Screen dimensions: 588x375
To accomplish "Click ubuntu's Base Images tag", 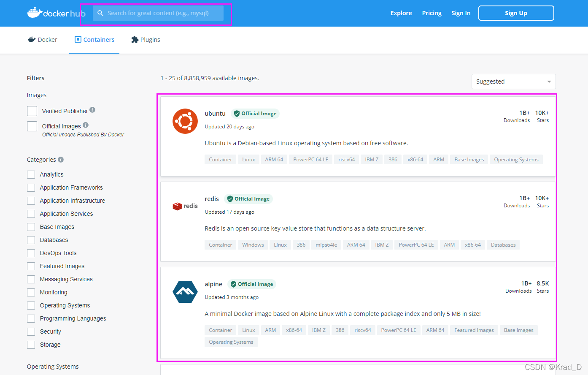I will tap(469, 160).
